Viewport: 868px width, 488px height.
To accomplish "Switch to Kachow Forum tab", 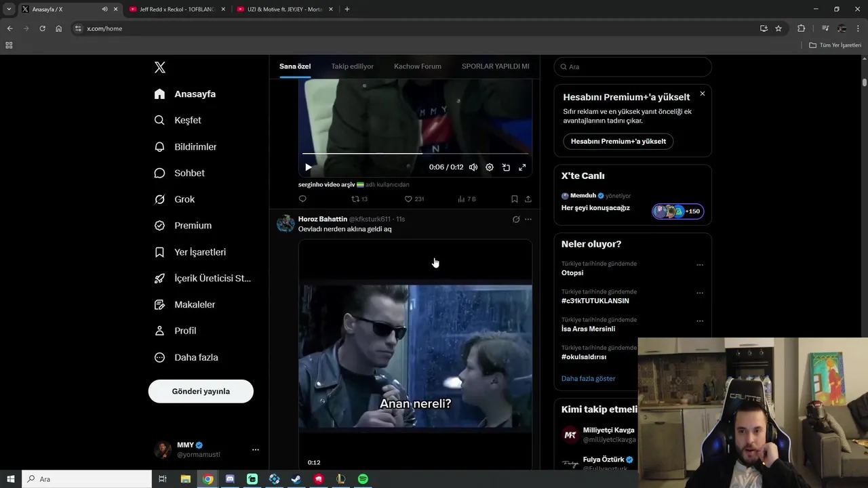I will [x=418, y=66].
